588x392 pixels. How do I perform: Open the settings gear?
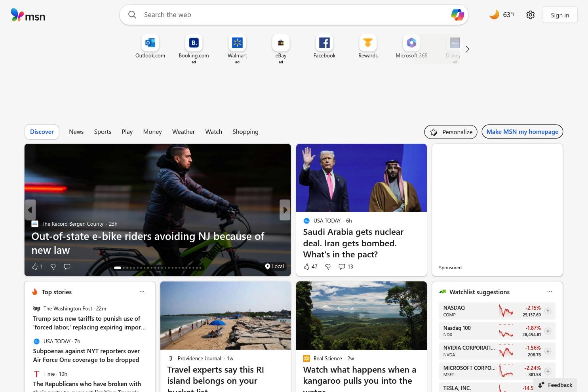[531, 15]
